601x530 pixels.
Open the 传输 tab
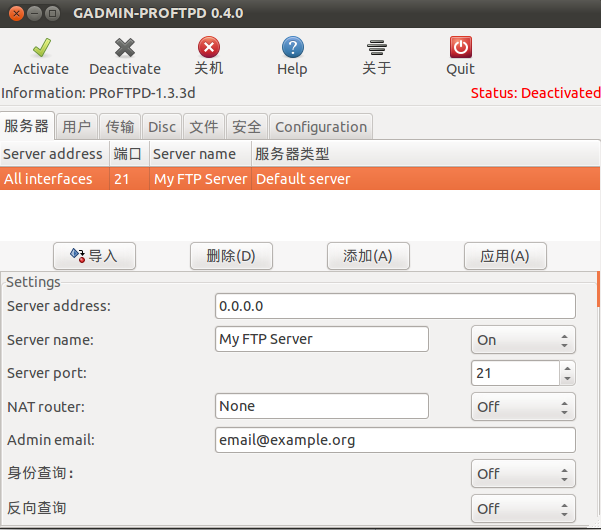coord(120,127)
